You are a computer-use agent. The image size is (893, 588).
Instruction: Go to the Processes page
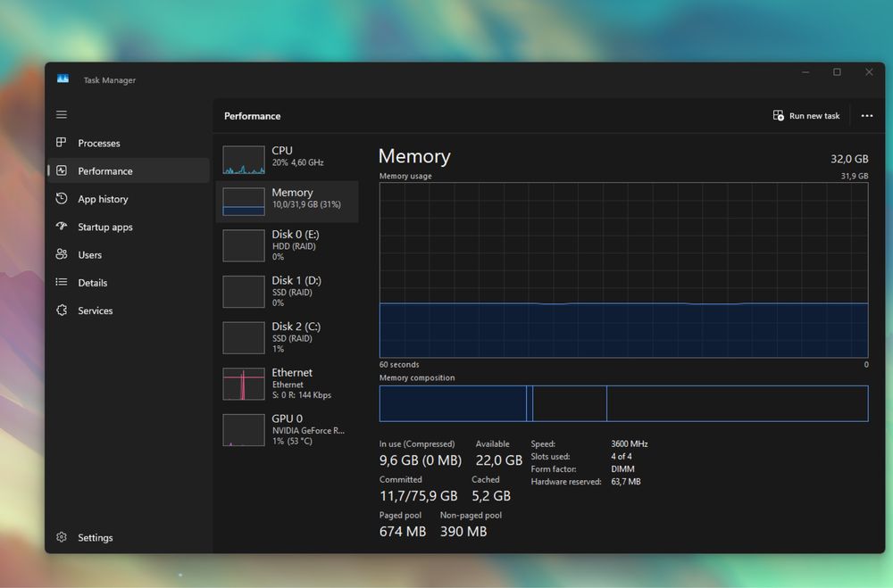tap(129, 143)
